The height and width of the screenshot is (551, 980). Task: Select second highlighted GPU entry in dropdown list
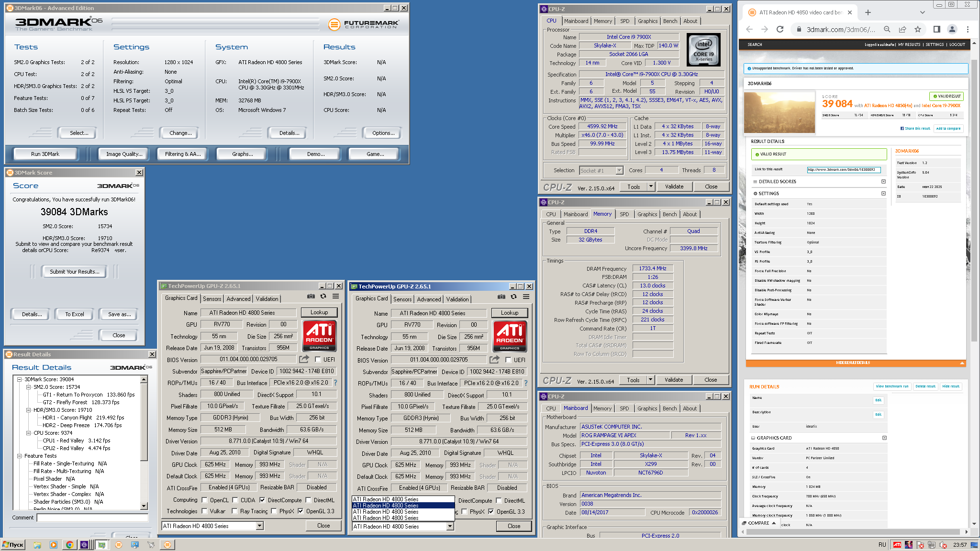click(x=403, y=505)
